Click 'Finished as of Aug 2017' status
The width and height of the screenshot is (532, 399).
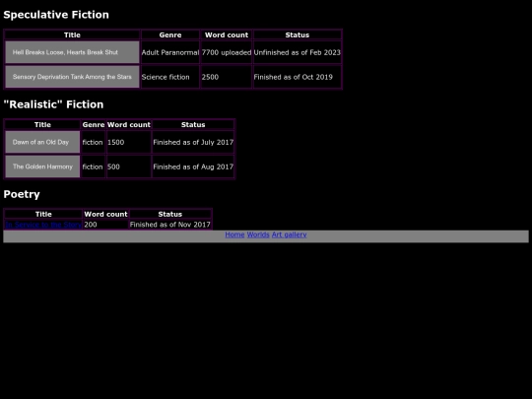[x=193, y=166]
